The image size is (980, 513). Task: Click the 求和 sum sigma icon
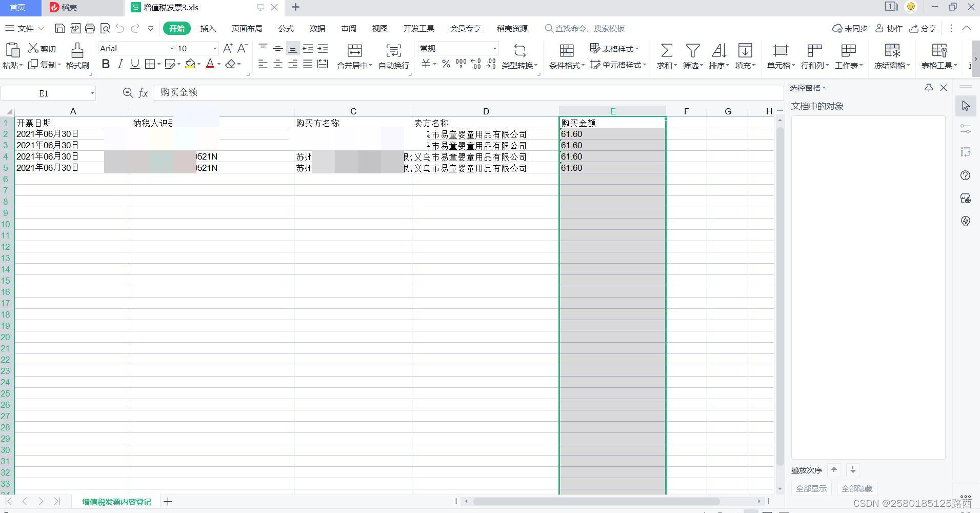coord(666,50)
